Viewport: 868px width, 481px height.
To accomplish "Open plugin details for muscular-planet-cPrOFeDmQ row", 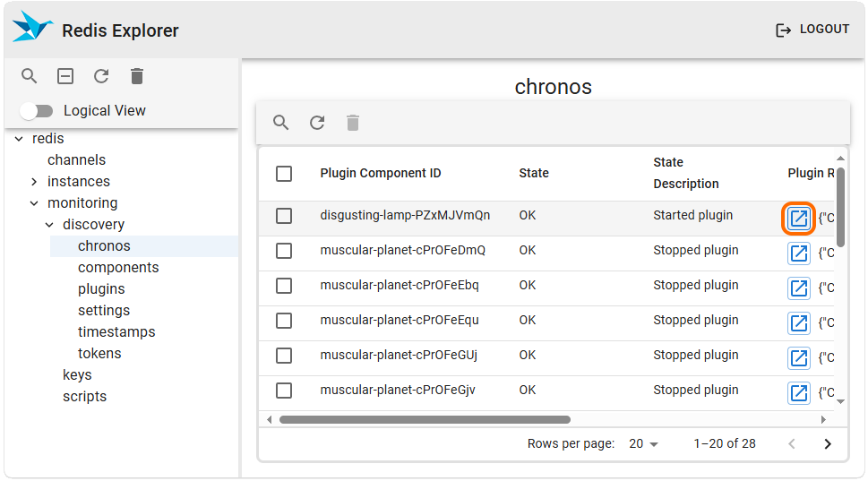I will point(798,253).
